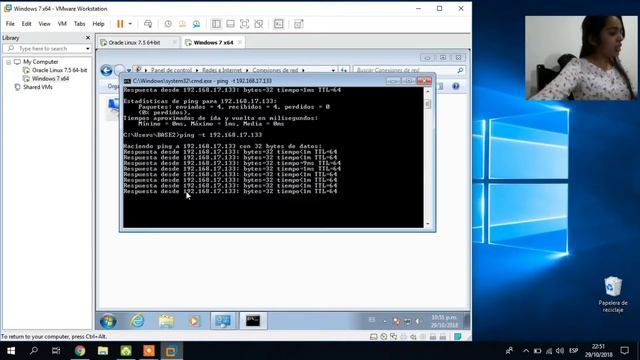The image size is (640, 360).
Task: Click Send Ctrl+Alt+Del toolbar icon
Action: coord(148,24)
